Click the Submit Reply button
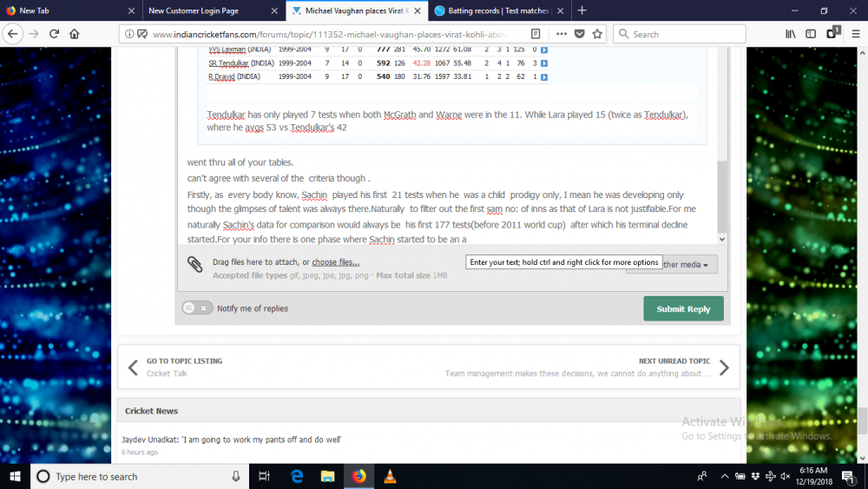This screenshot has width=868, height=489. click(x=683, y=308)
